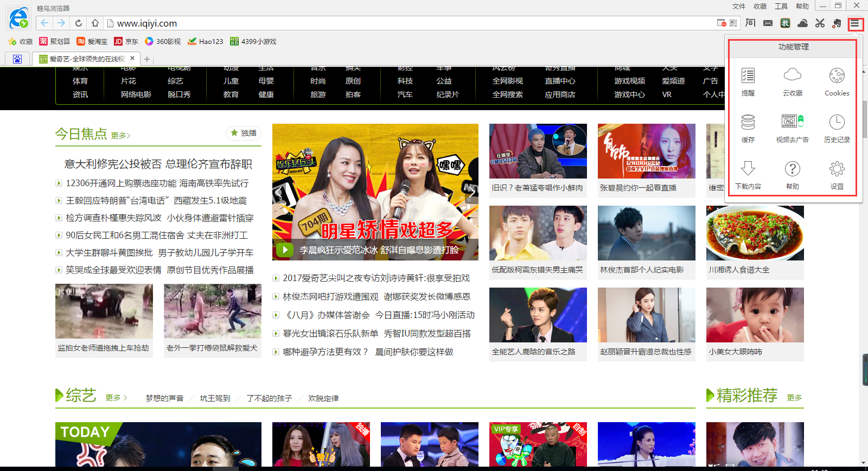Open 缓存 cache management
Viewport: 868px width, 471px height.
pyautogui.click(x=748, y=123)
